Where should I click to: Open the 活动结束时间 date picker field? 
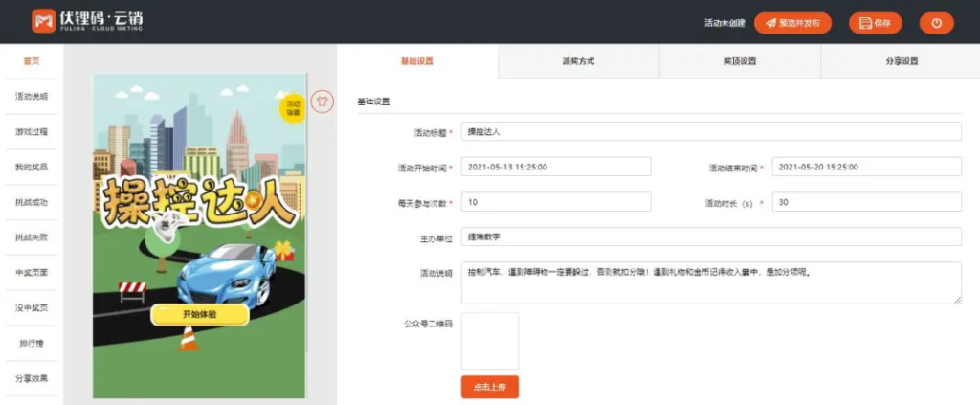[x=866, y=167]
